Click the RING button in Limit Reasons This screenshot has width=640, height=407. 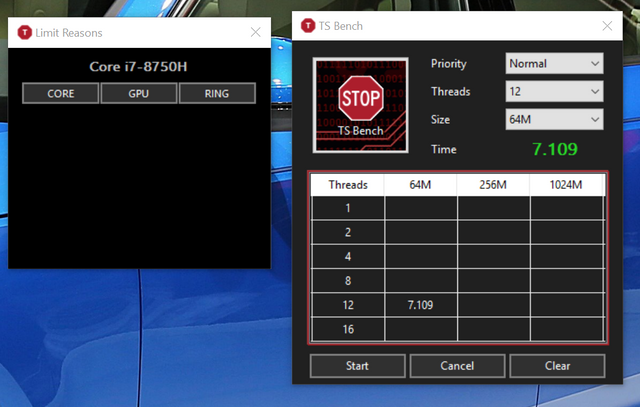coord(217,93)
